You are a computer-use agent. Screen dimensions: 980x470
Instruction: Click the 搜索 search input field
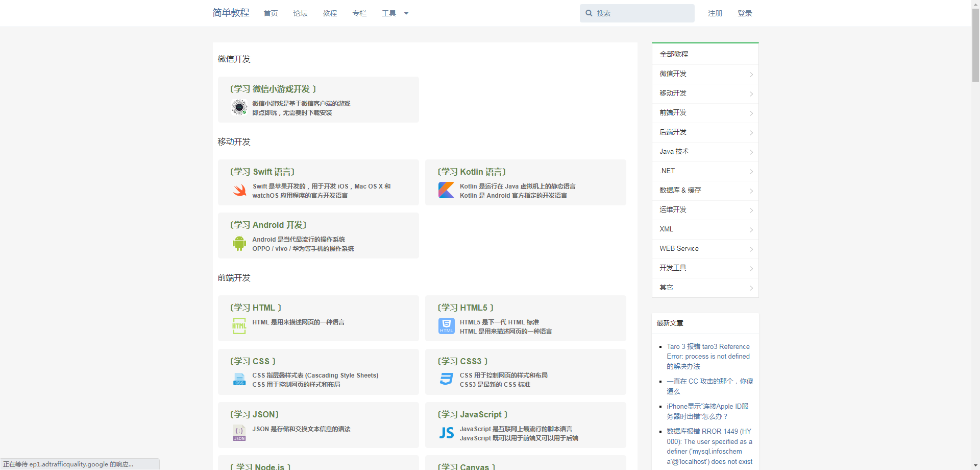point(637,13)
